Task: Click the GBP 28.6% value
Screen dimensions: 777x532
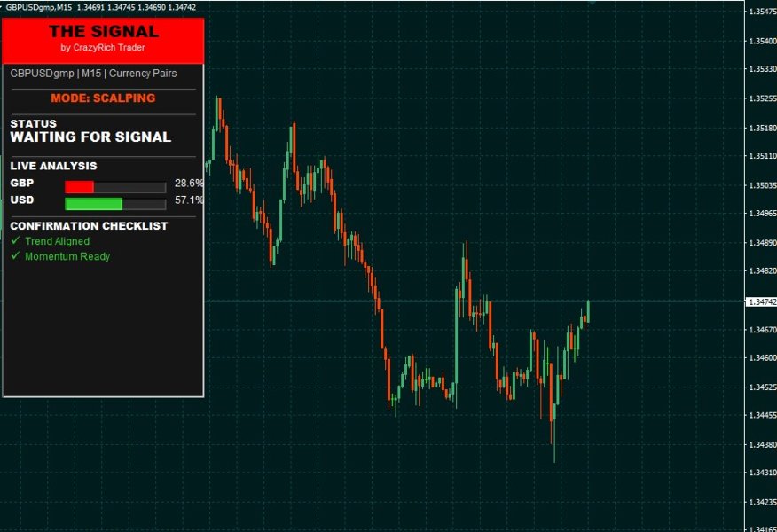Action: [x=189, y=184]
